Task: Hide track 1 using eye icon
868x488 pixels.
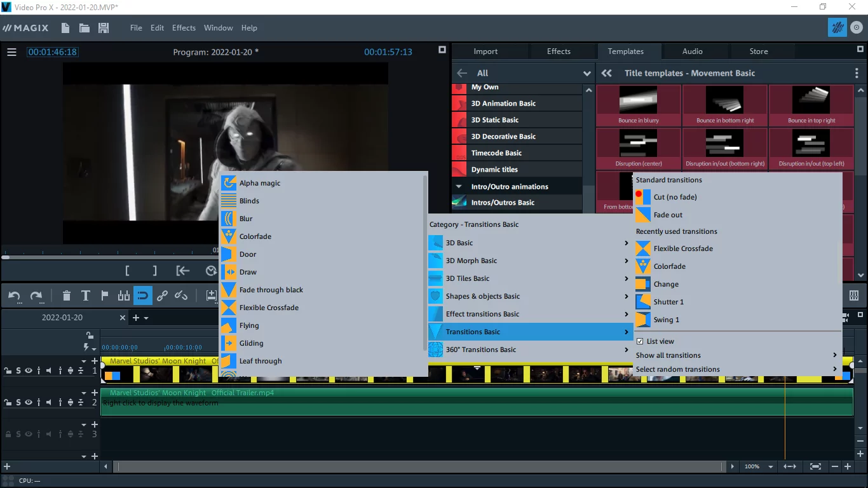Action: (29, 370)
